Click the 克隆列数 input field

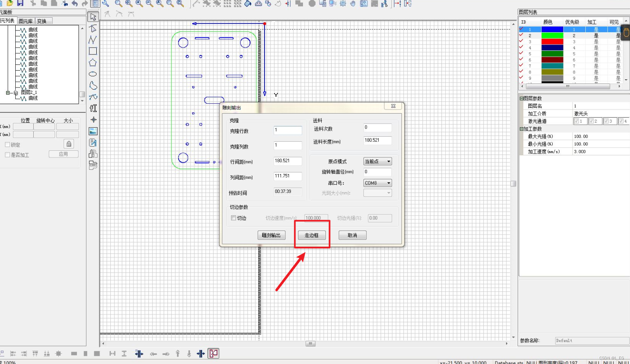288,145
